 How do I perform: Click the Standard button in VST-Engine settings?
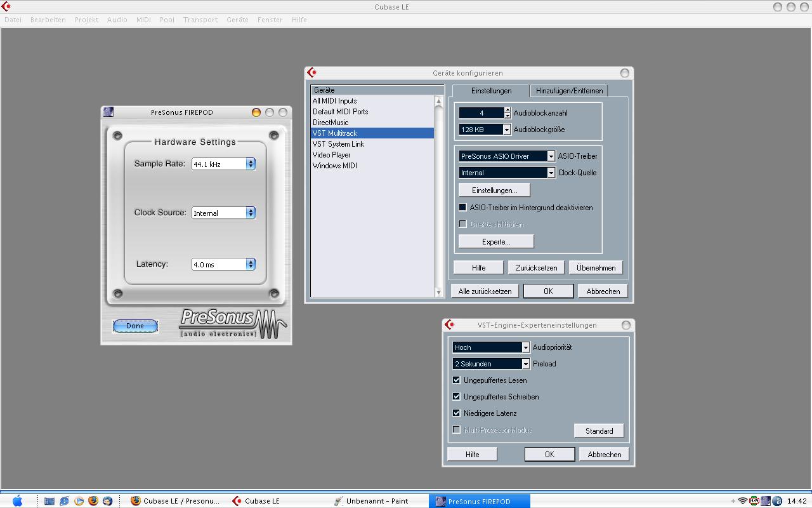pyautogui.click(x=599, y=431)
